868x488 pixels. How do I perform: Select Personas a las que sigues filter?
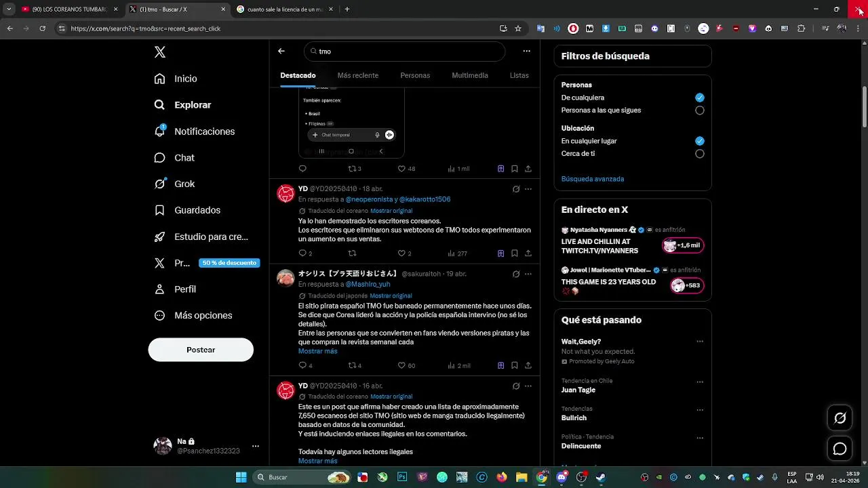(700, 110)
